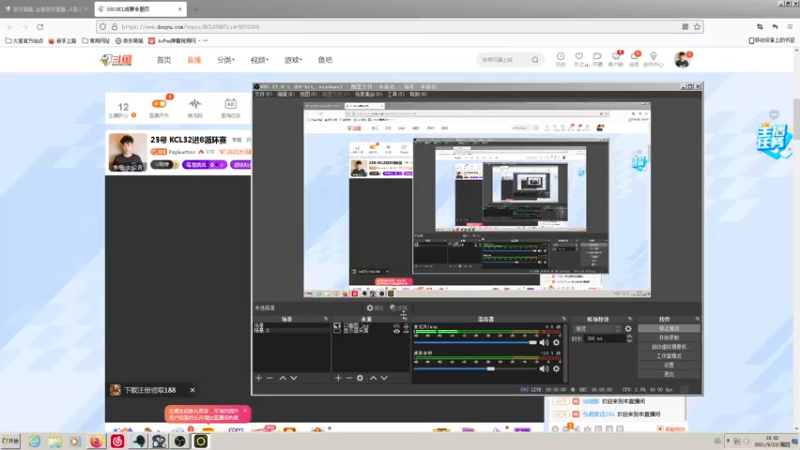Switch to the inactive first browser tab

tap(46, 9)
